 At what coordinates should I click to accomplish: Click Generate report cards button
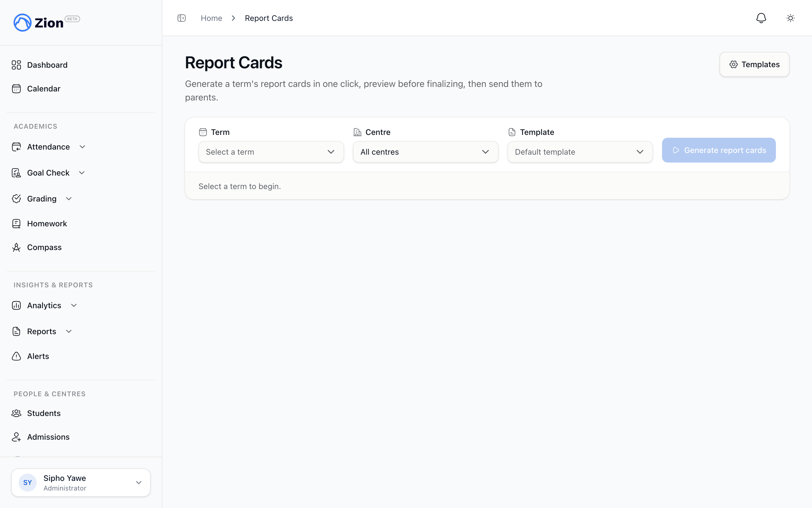[x=719, y=150]
